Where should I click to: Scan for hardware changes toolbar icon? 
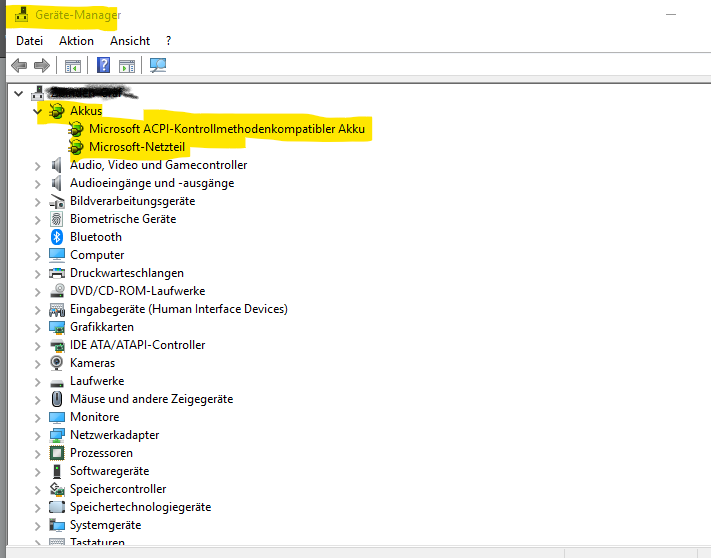[x=158, y=65]
